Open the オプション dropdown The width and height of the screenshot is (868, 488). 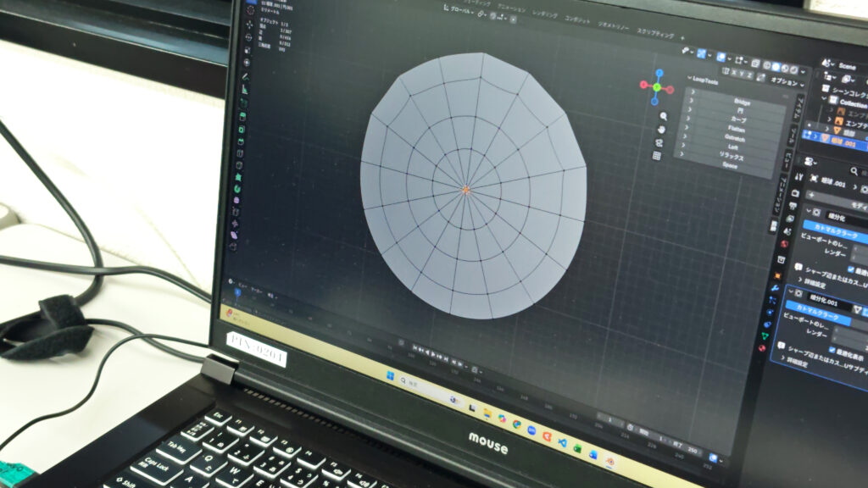tap(787, 83)
